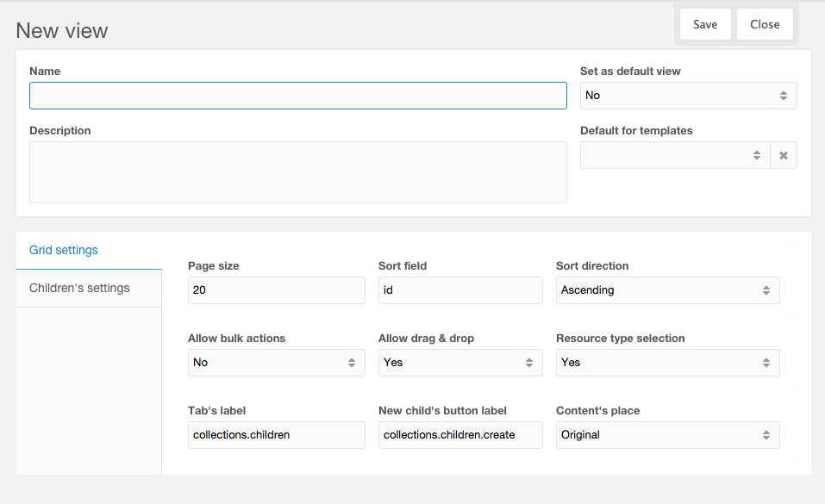Click the New child's button label field
This screenshot has height=504, width=825.
[x=460, y=435]
